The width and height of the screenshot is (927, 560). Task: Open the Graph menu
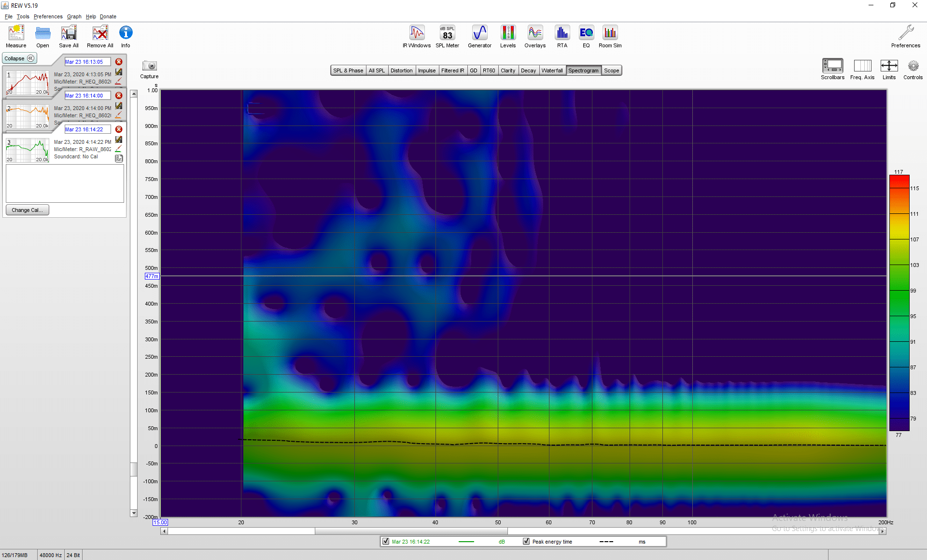pyautogui.click(x=74, y=16)
